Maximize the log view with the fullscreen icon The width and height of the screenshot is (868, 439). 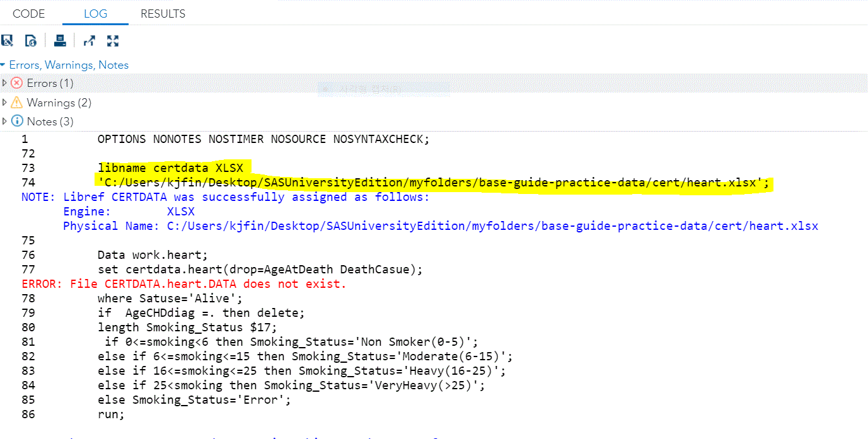(113, 40)
